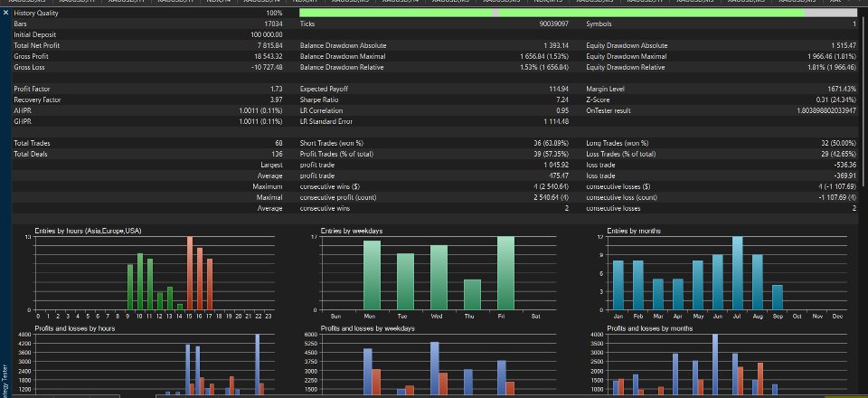
Task: Select the Gross Loss value -10 727.48
Action: (x=268, y=67)
